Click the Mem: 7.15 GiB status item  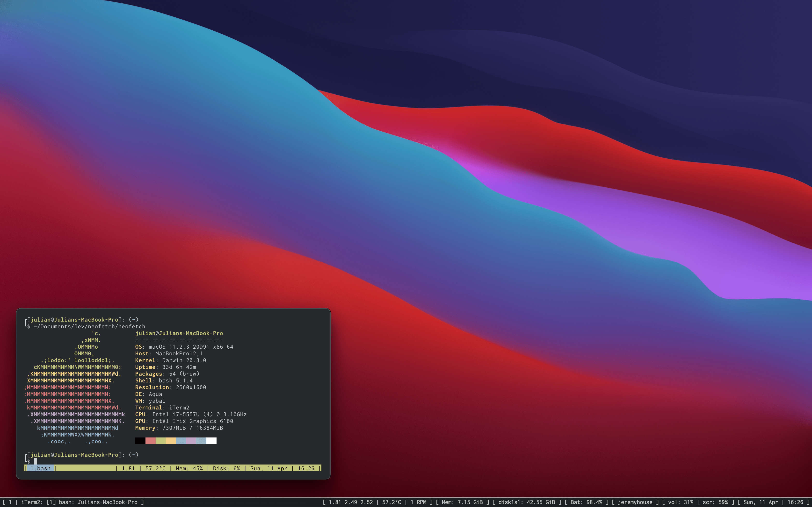(x=462, y=502)
